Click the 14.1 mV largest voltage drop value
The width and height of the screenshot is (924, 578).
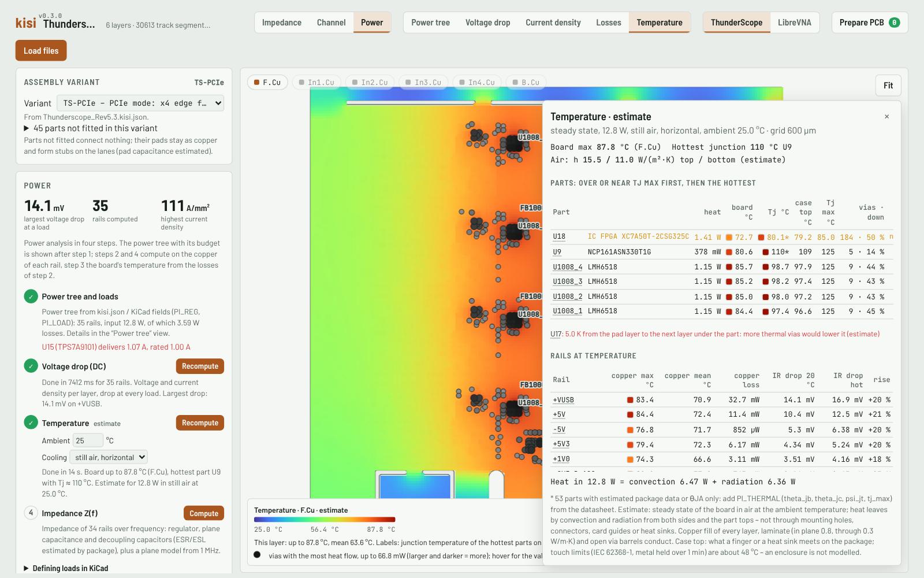point(44,206)
